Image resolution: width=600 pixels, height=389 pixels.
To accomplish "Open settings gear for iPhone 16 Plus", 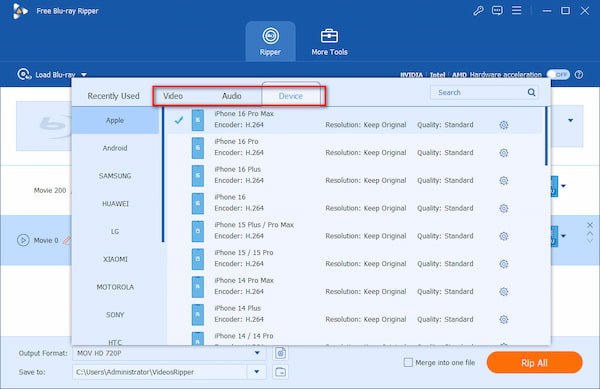I will tap(504, 181).
